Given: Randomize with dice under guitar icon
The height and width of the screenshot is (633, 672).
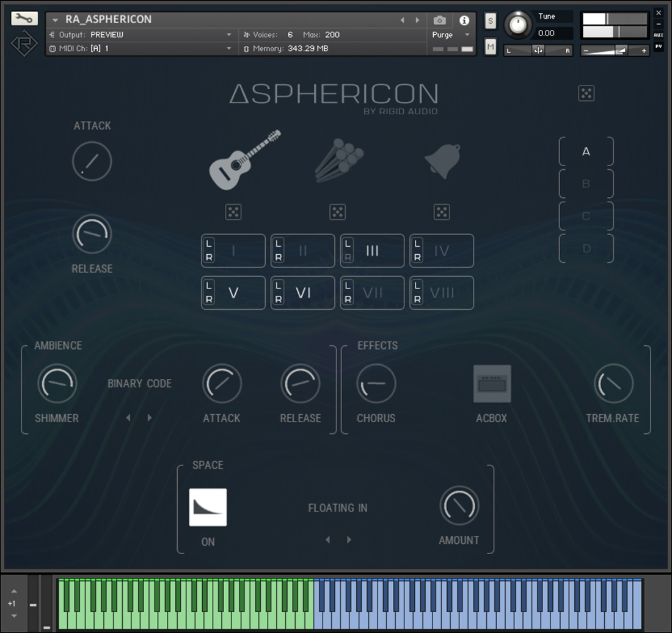Looking at the screenshot, I should point(233,212).
